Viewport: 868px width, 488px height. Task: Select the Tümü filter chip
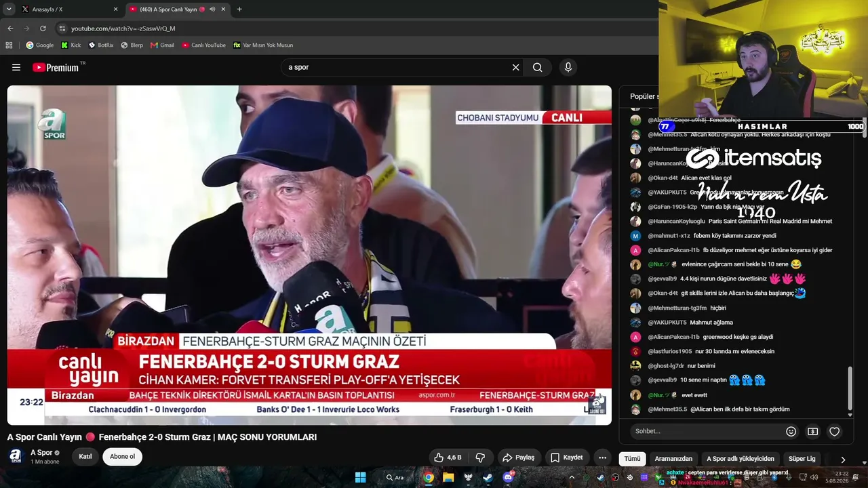tap(632, 459)
